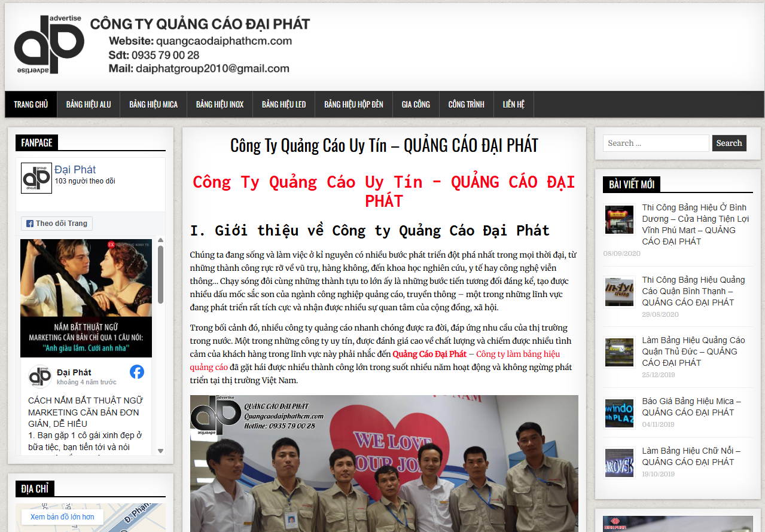Image resolution: width=765 pixels, height=532 pixels.
Task: Click the FANPAGE widget heading
Action: pyautogui.click(x=36, y=143)
